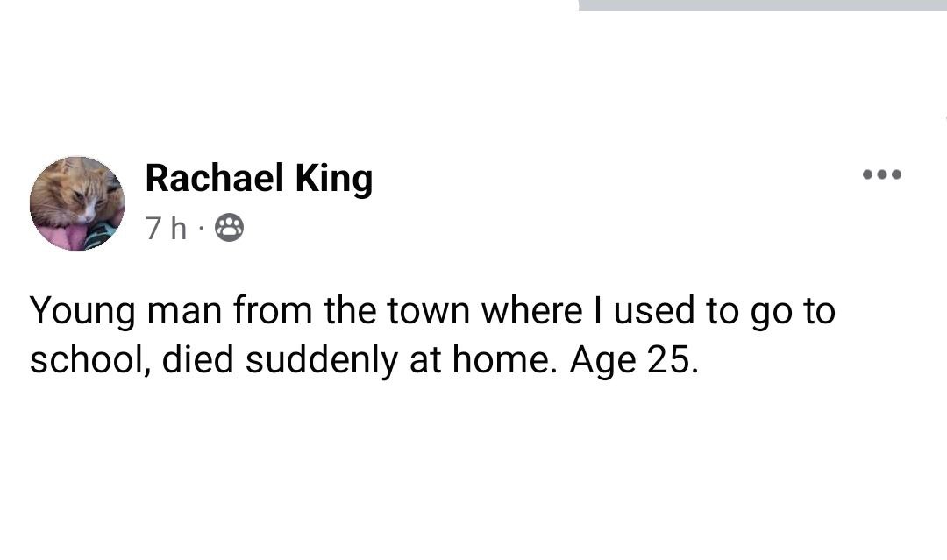Screen dimensions: 947x560
Task: Show more actions via ellipsis icon
Action: (x=881, y=175)
